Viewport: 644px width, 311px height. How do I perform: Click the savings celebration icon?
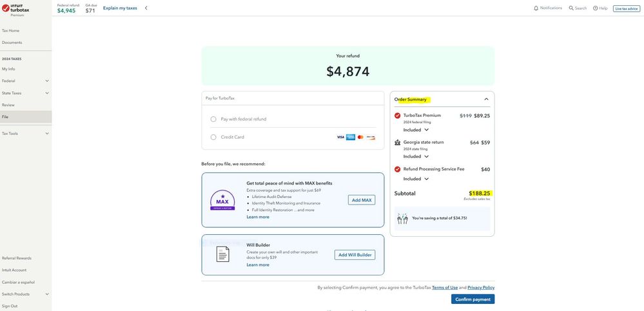tap(402, 219)
